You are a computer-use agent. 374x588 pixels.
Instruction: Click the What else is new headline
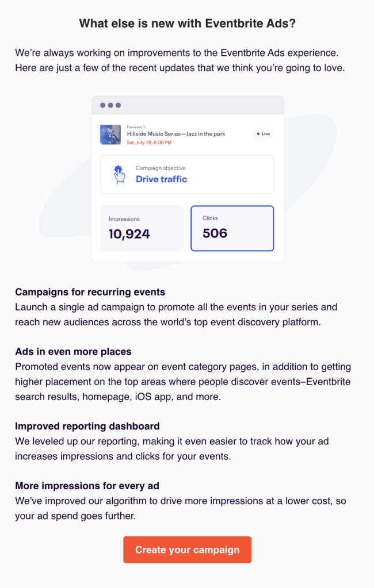point(187,24)
